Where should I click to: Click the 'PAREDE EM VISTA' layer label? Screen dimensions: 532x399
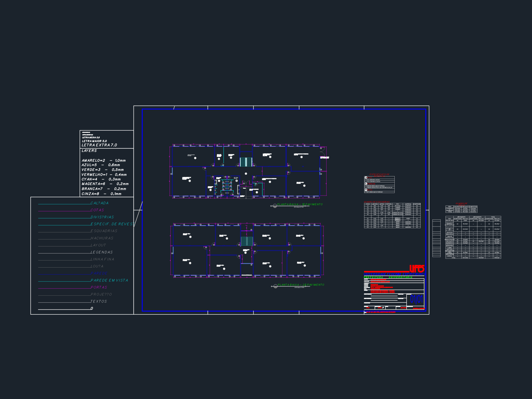(110, 280)
